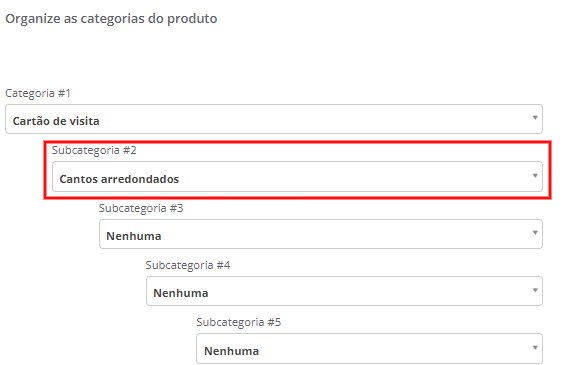Screen dimensions: 562x365
Task: Open the Cantos arredondados combo box
Action: (x=297, y=176)
